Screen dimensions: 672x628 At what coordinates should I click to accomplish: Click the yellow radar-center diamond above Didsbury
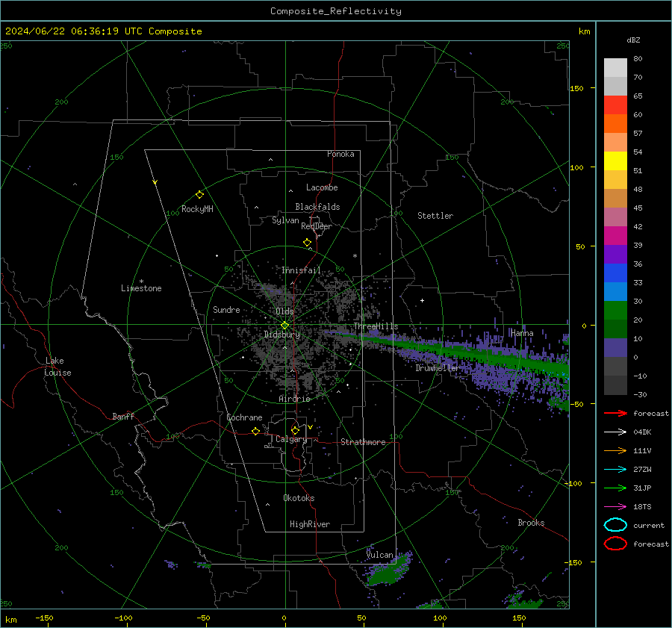point(284,326)
